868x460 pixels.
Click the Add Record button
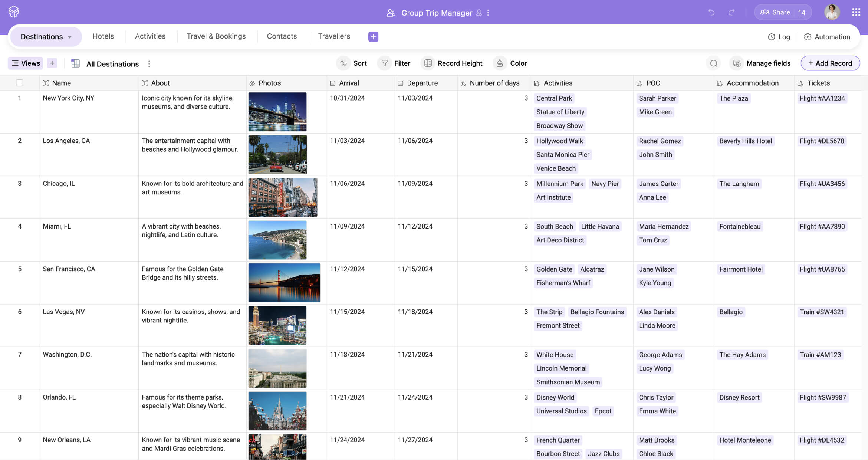[830, 63]
